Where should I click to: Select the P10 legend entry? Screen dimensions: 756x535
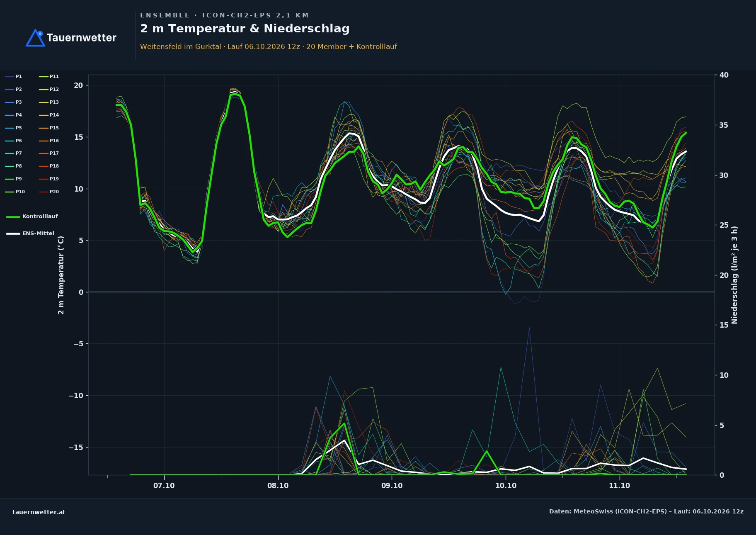coord(15,192)
